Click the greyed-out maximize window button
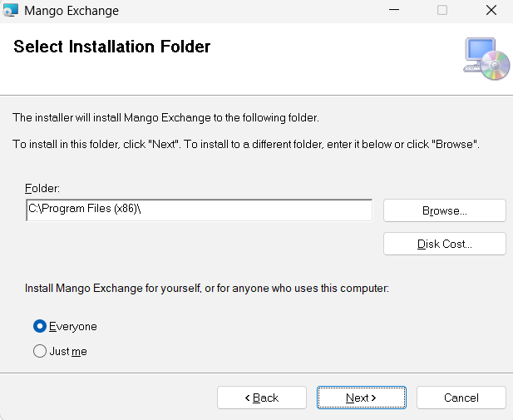Image resolution: width=513 pixels, height=420 pixels. 442,11
